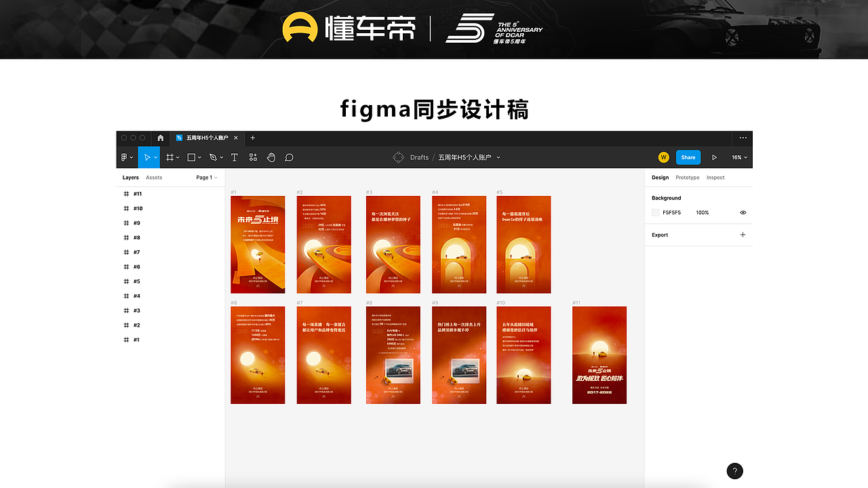Viewport: 868px width, 488px height.
Task: Switch to the Assets tab
Action: click(154, 178)
